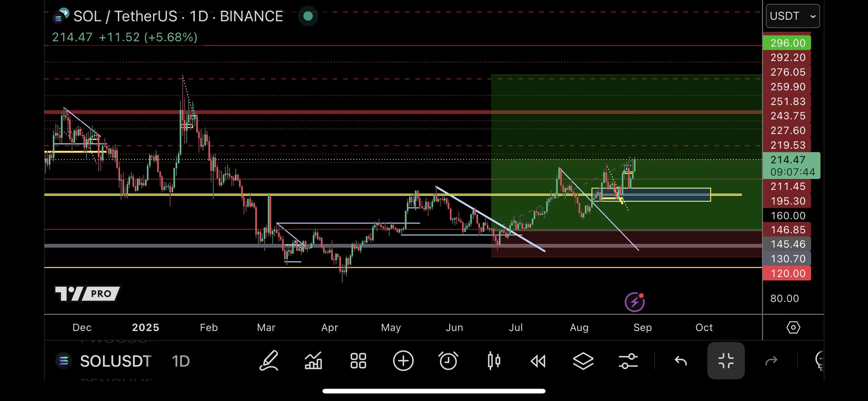Tap the circled plus add icon
The width and height of the screenshot is (868, 401).
pyautogui.click(x=403, y=361)
